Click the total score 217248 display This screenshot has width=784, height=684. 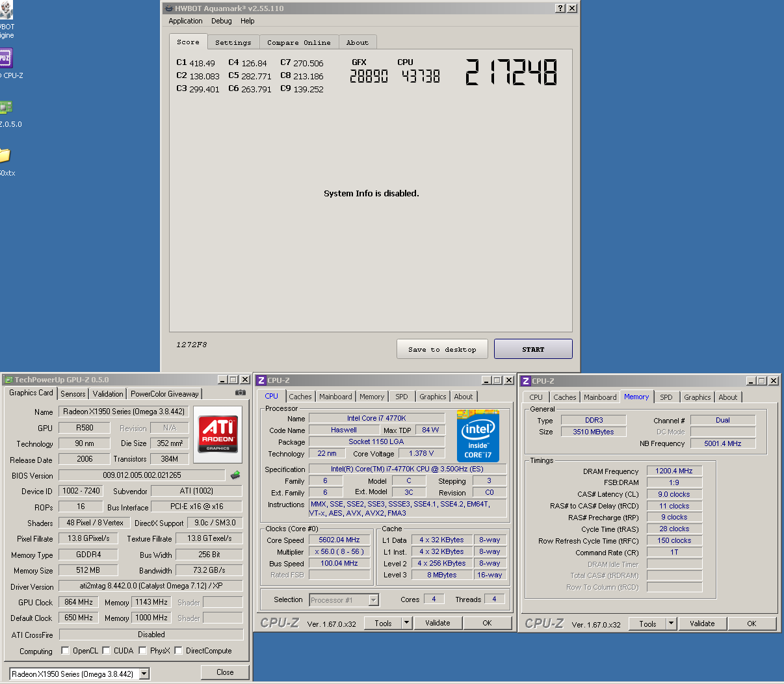pos(512,72)
